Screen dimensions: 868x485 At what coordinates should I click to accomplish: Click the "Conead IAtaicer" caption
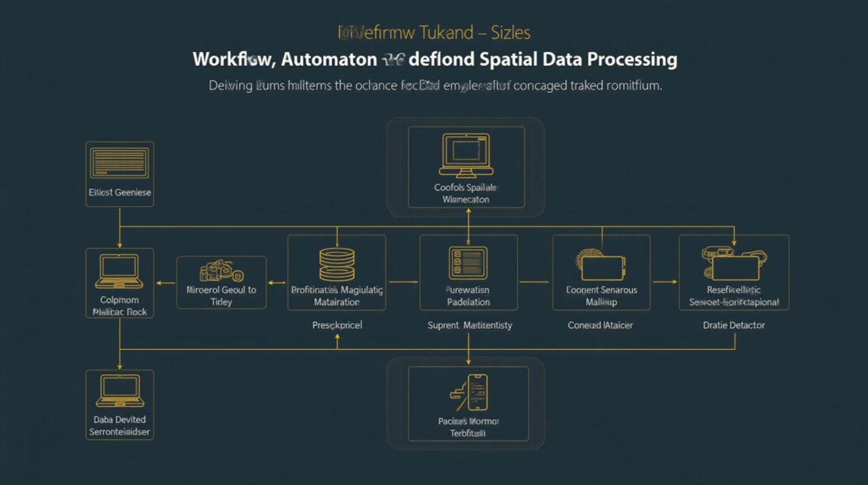click(x=600, y=325)
